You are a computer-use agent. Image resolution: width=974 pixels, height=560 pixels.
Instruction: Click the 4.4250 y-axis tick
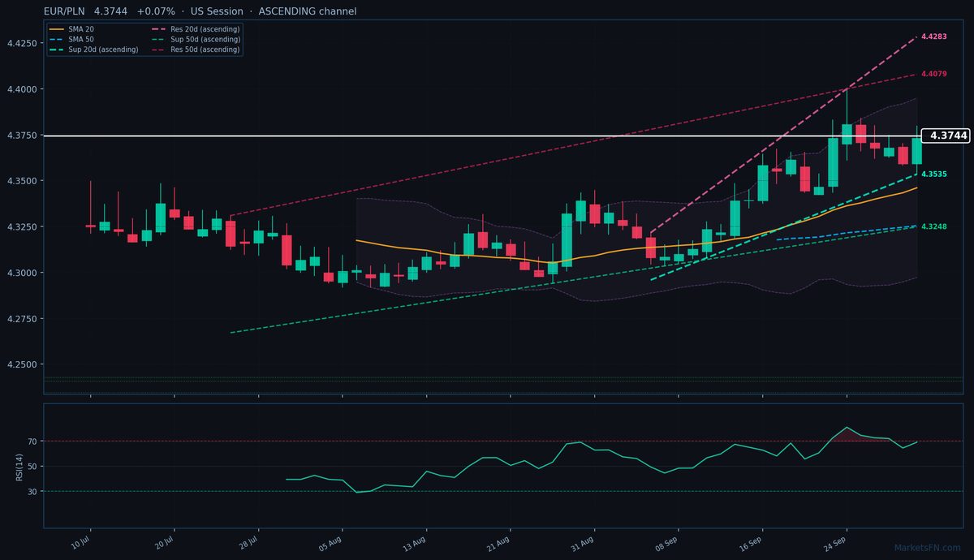coord(22,43)
